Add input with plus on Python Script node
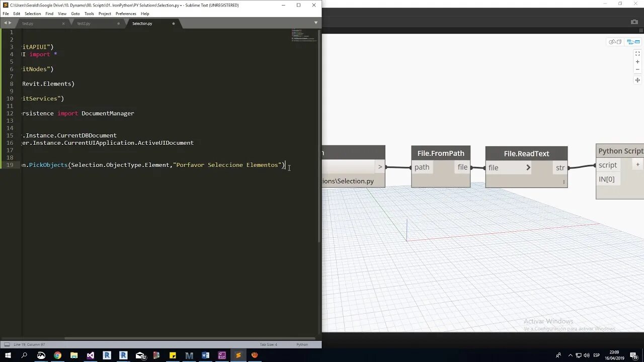Viewport: 644px width, 362px height. (637, 164)
